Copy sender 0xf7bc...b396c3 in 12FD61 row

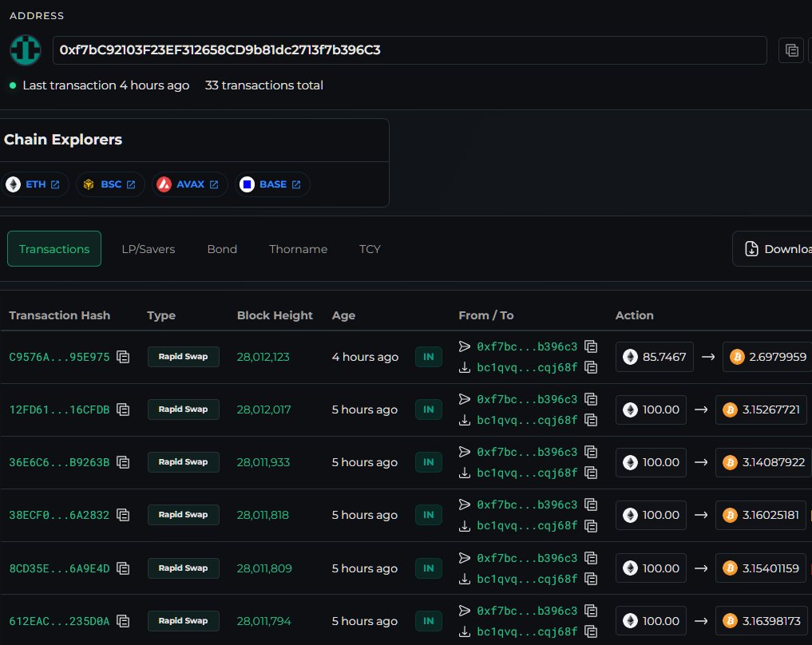591,399
